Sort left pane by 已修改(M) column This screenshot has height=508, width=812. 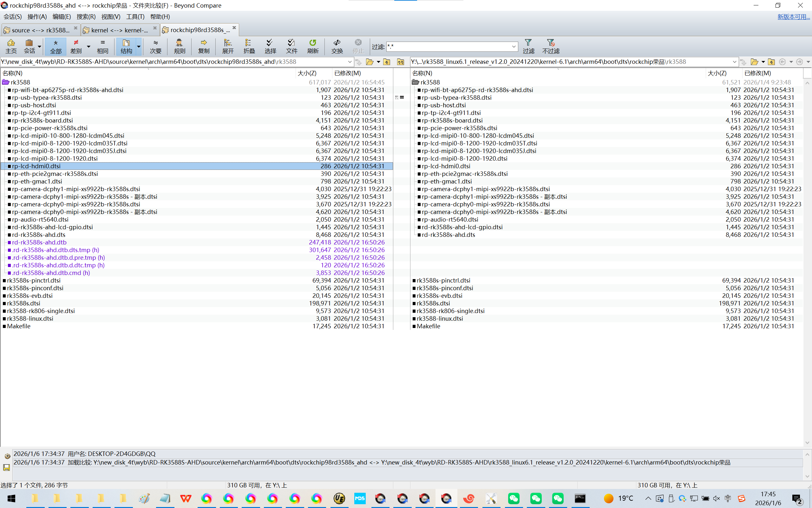[362, 73]
